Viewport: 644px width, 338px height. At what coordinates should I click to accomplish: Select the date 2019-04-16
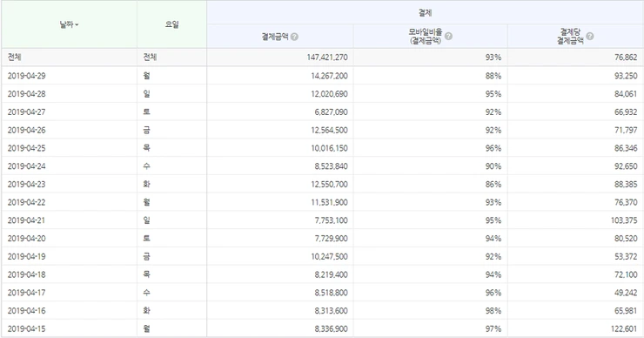(26, 311)
